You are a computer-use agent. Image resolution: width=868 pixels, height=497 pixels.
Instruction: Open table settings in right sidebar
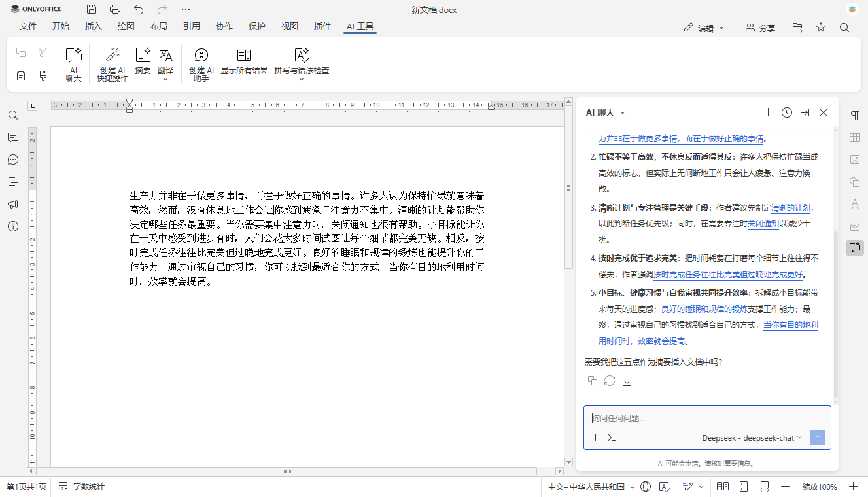click(x=854, y=137)
